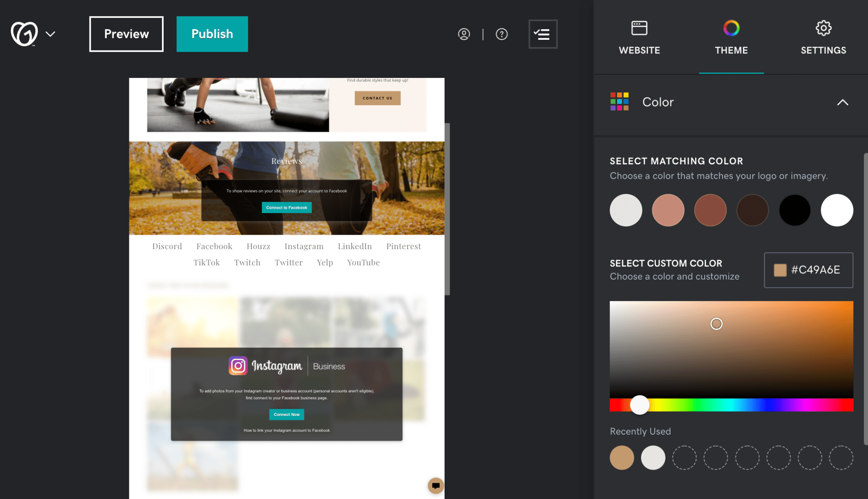Image resolution: width=868 pixels, height=499 pixels.
Task: Click the WEBSITE tab in the panel
Action: pyautogui.click(x=639, y=37)
